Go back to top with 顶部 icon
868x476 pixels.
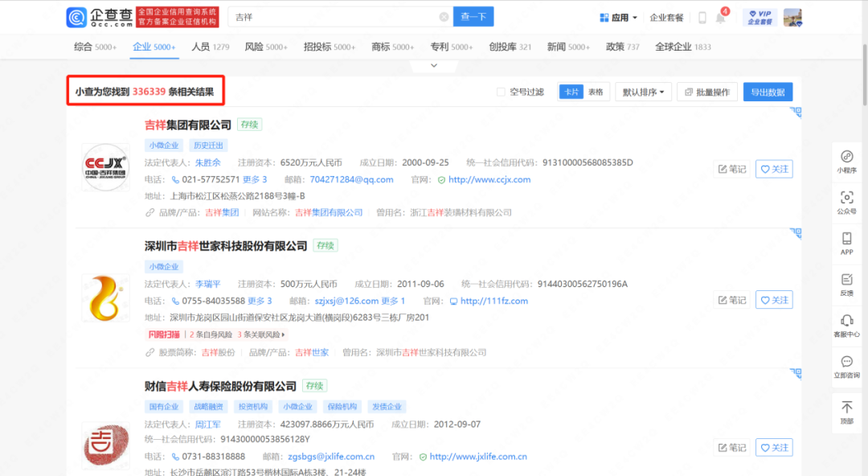click(846, 412)
